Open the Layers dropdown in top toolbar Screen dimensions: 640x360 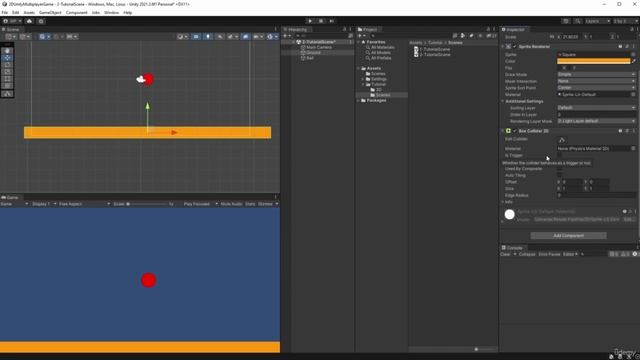[598, 21]
